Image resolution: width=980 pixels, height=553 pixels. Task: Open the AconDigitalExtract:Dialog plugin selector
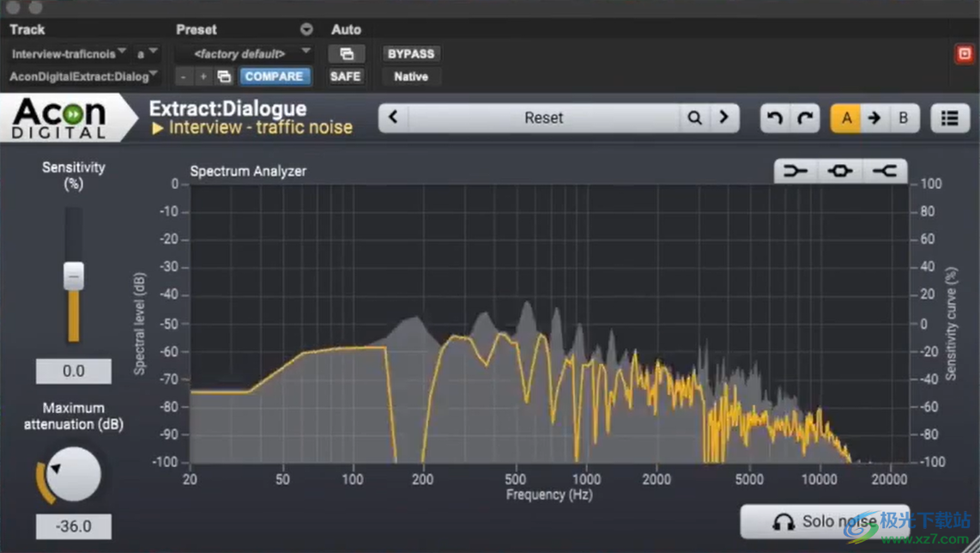coord(83,76)
